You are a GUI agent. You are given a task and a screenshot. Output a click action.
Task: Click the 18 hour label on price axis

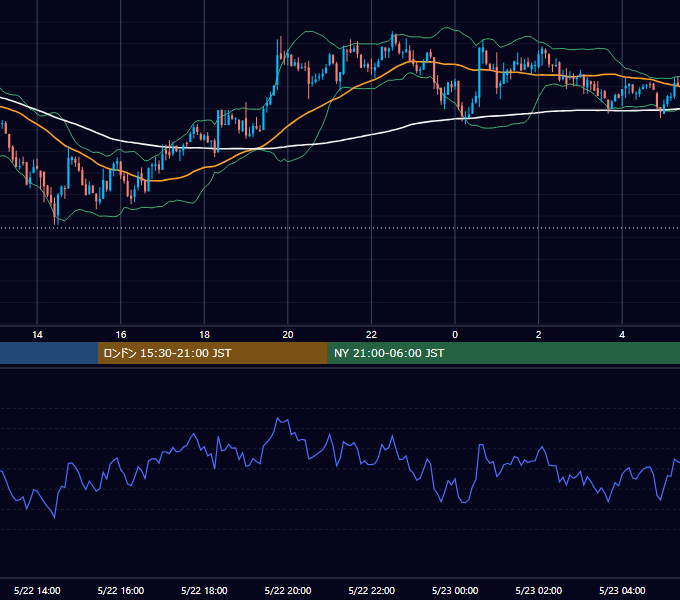click(x=204, y=335)
